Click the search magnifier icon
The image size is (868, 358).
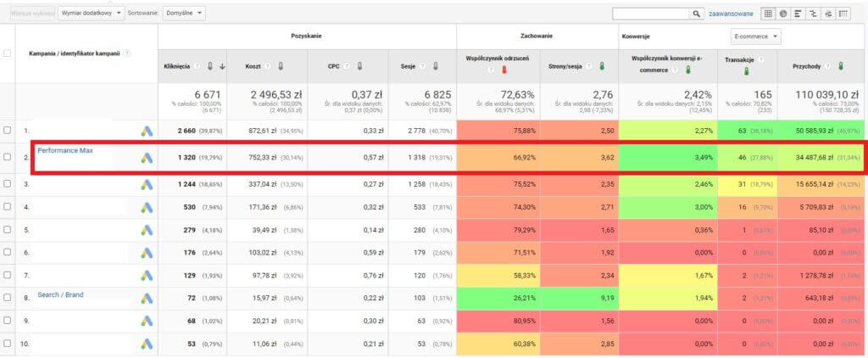[x=697, y=14]
